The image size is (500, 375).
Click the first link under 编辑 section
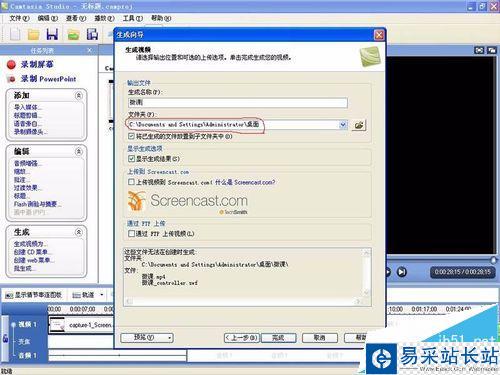click(x=28, y=163)
